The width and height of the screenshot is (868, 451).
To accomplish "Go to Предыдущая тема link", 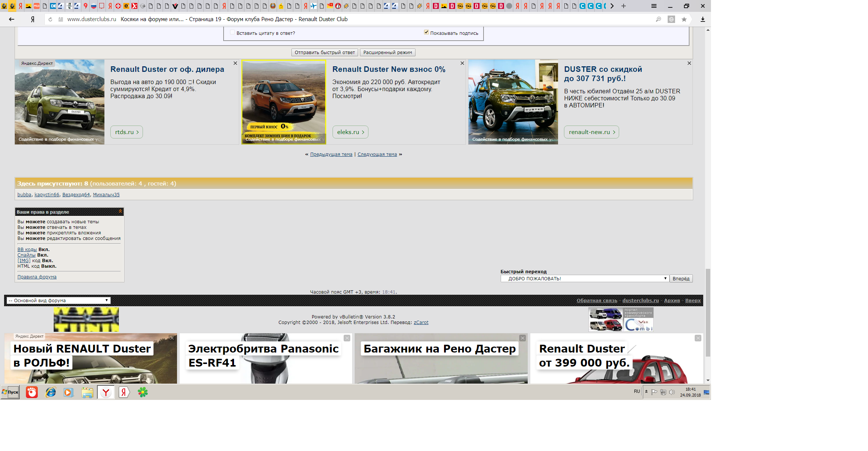I will point(331,154).
